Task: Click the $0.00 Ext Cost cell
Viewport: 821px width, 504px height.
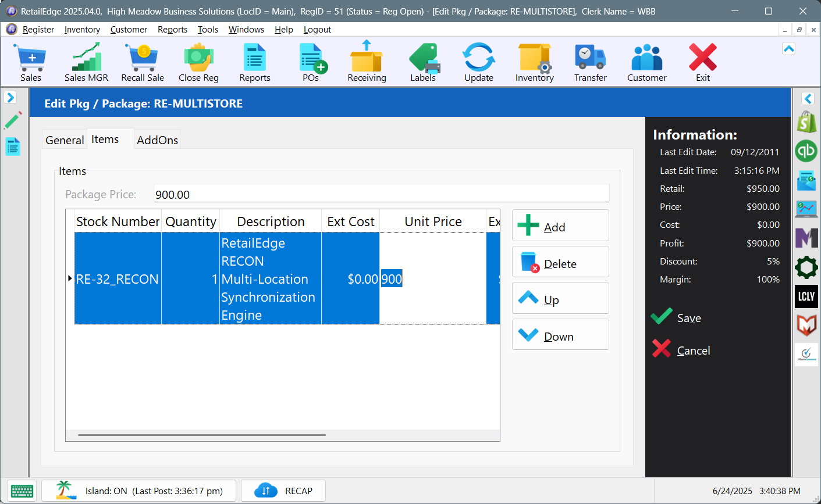Action: click(x=351, y=279)
